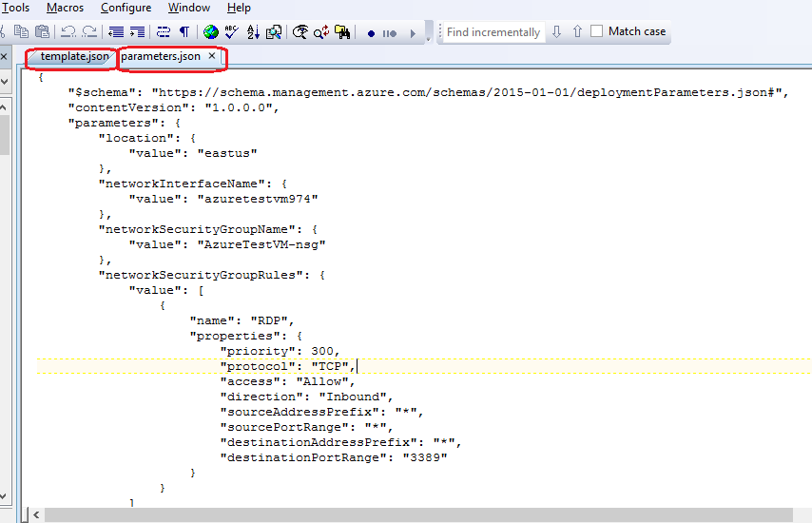Open the Macros menu
The image size is (812, 523).
tap(65, 8)
